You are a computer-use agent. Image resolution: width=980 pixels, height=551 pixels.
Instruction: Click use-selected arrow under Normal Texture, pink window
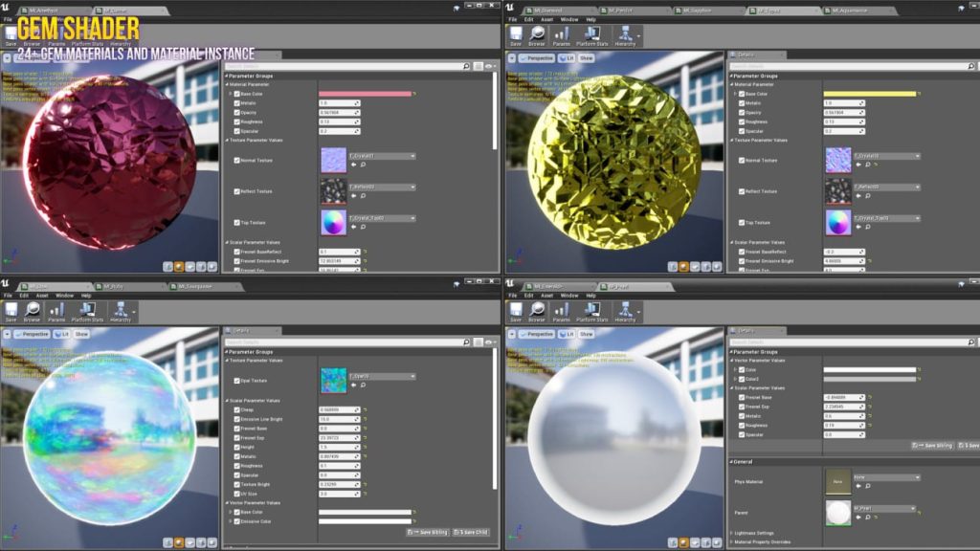354,165
